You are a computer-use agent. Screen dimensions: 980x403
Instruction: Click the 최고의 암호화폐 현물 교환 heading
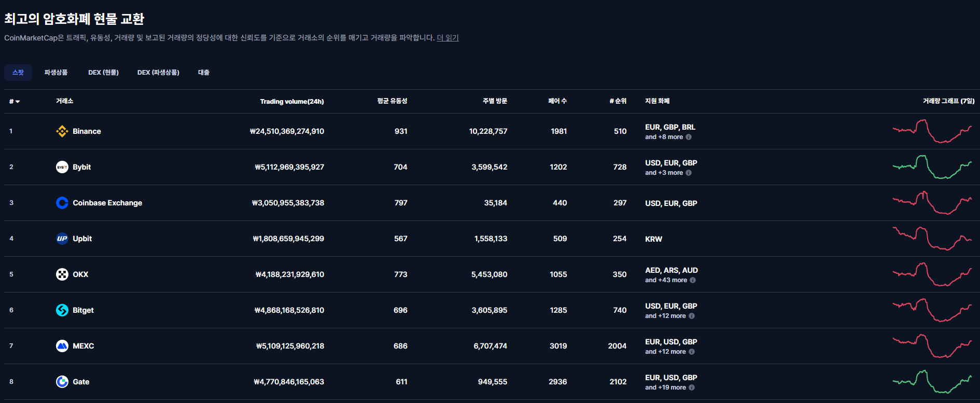pos(74,19)
